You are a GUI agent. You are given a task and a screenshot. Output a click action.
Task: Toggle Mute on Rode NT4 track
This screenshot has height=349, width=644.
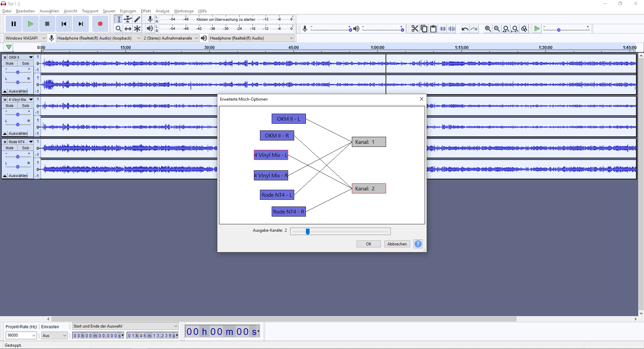10,148
